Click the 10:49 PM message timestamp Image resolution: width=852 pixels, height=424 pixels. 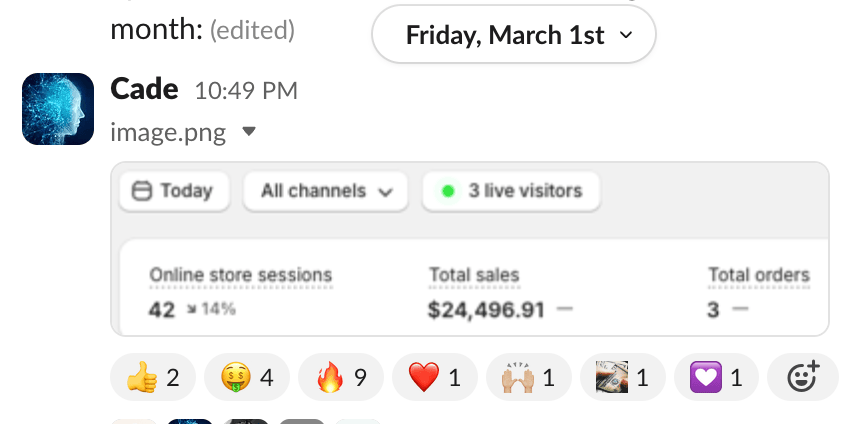[x=246, y=91]
